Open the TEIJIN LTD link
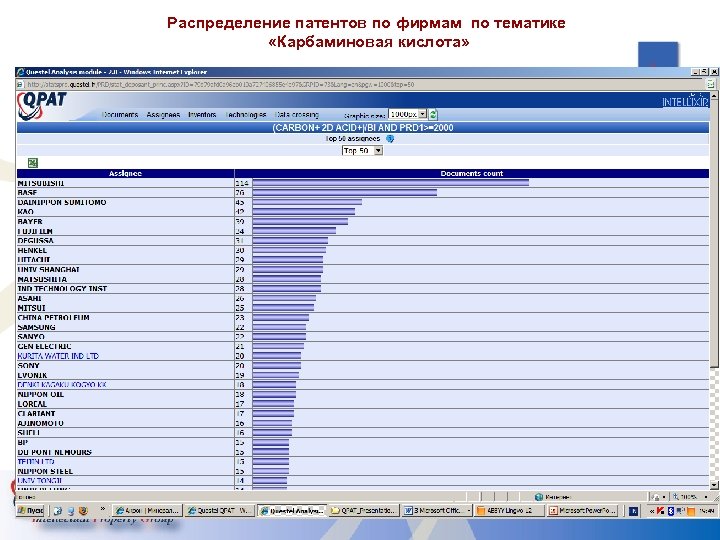720x540 pixels. click(36, 461)
